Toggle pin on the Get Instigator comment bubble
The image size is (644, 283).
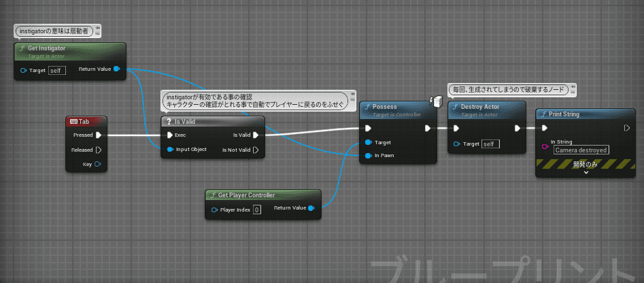coord(98,28)
